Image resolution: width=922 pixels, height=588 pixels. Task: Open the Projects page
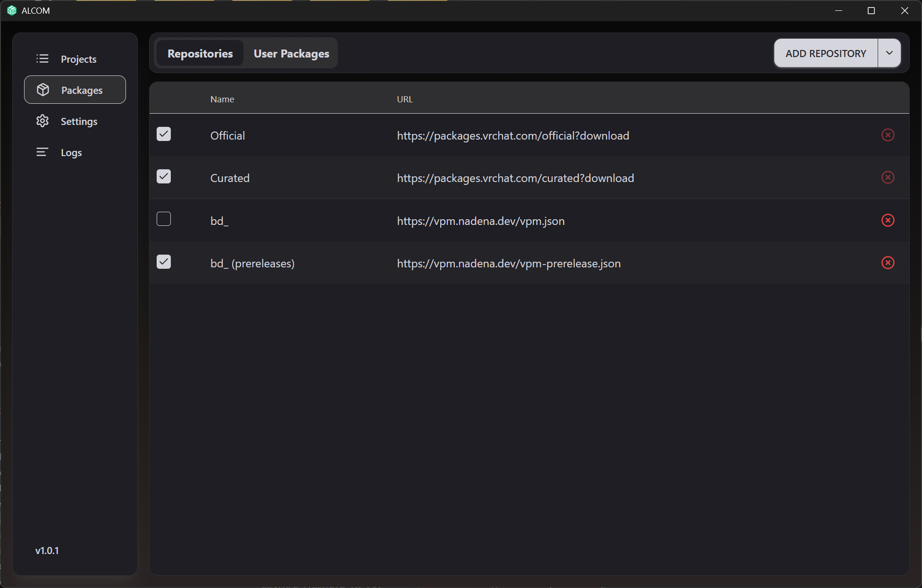coord(75,58)
